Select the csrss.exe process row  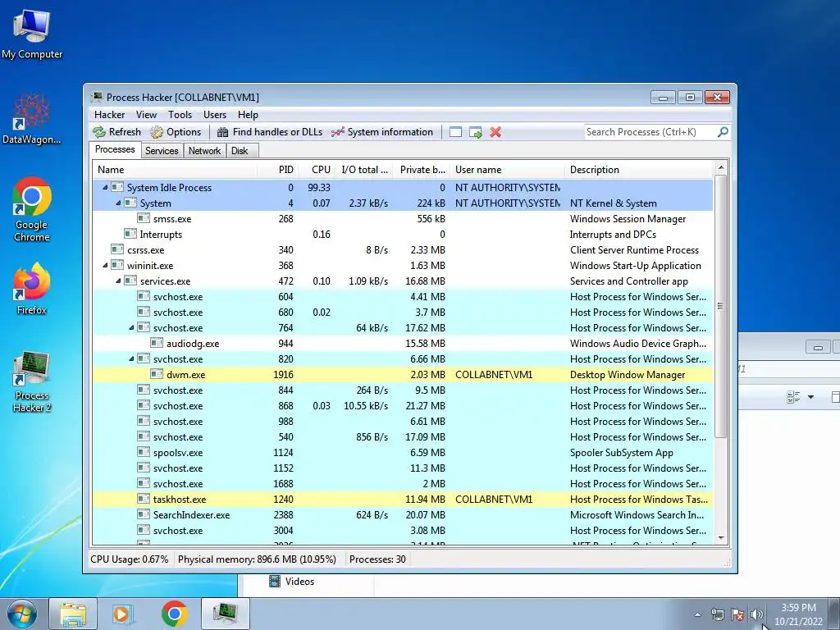pos(403,249)
